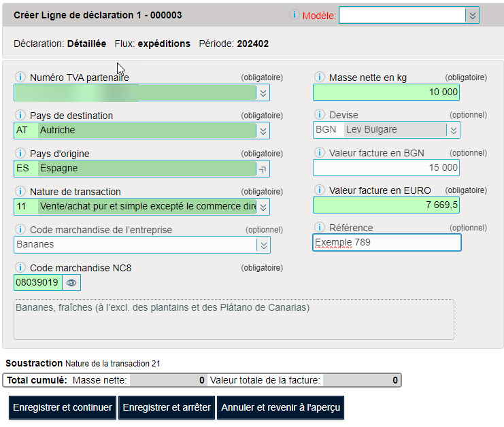Expand Nature de transaction dropdown

(263, 207)
